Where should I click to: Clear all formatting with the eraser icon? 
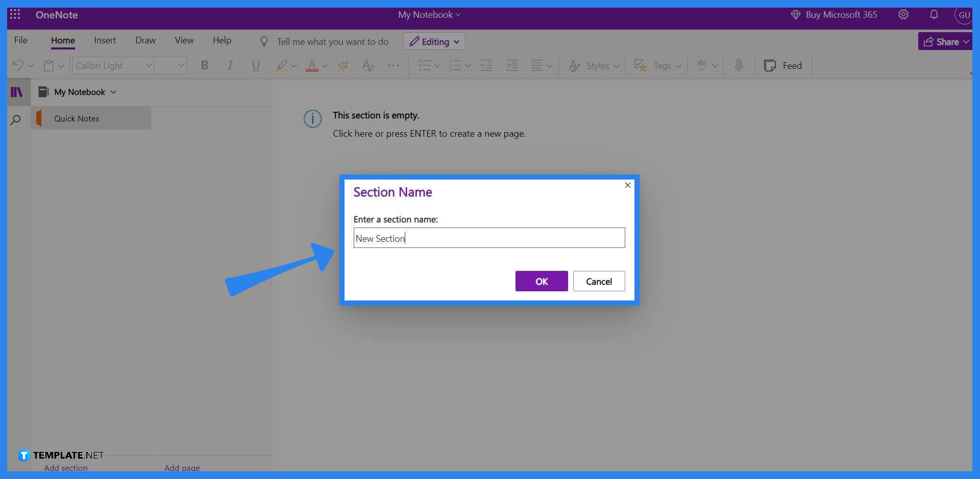(367, 65)
